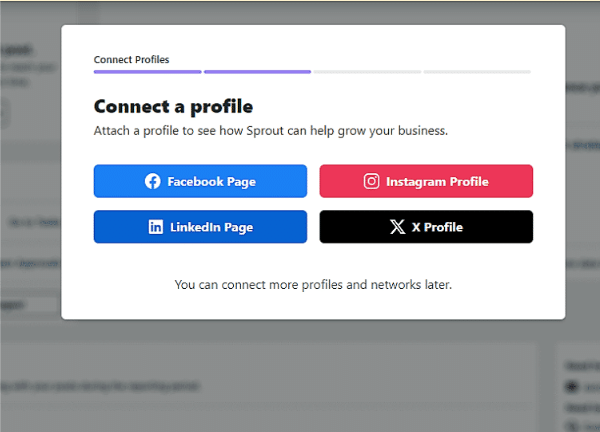Click the third grey progress bar segment
The height and width of the screenshot is (432, 600).
coord(367,72)
